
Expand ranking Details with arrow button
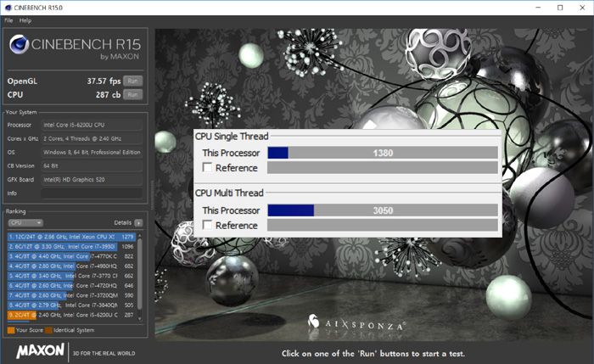pos(138,222)
